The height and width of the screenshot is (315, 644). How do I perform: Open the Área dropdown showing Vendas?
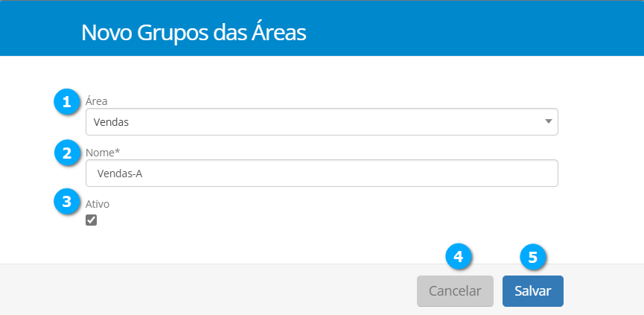point(322,121)
